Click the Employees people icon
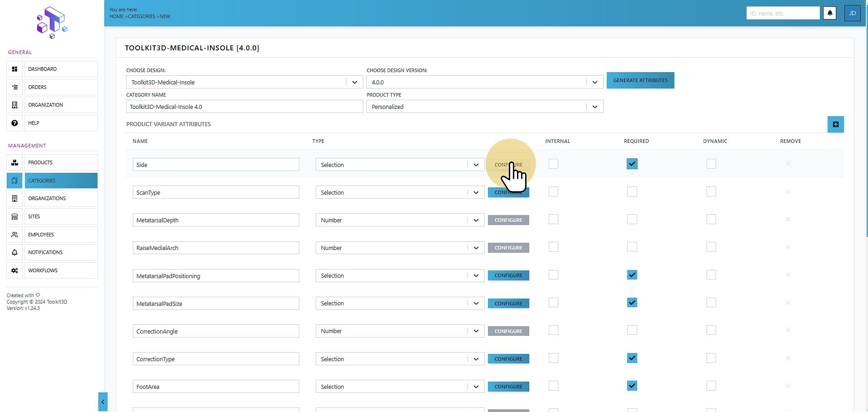The height and width of the screenshot is (412, 868). tap(15, 235)
